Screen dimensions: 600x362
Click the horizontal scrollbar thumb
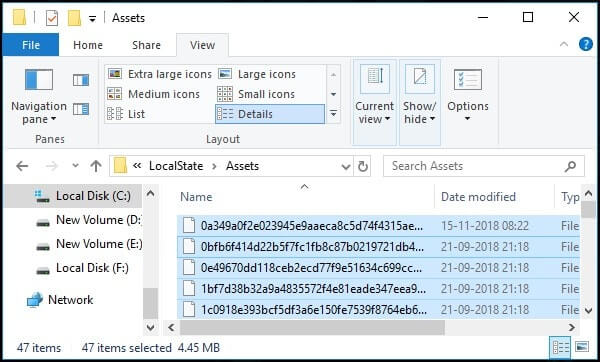(x=312, y=328)
